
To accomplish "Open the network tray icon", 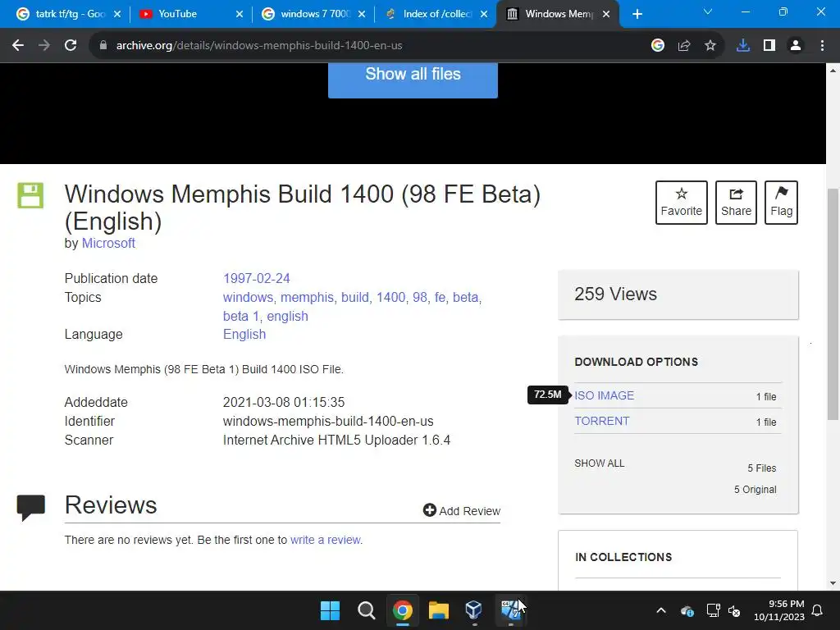I will [x=713, y=610].
